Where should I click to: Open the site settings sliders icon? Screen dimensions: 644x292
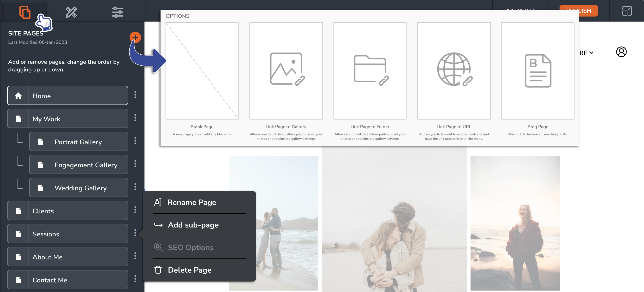click(x=118, y=12)
